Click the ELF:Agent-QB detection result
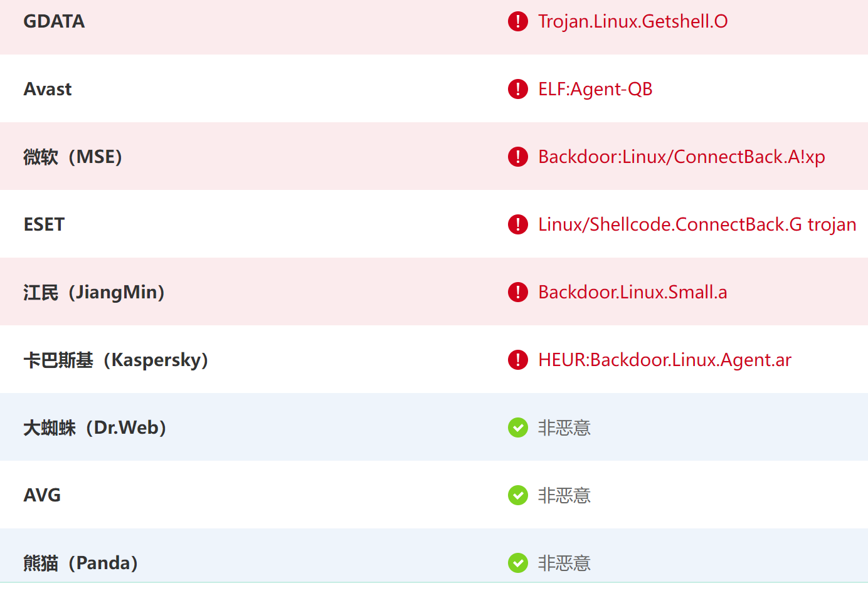Screen dimensions: 868x603 595,89
